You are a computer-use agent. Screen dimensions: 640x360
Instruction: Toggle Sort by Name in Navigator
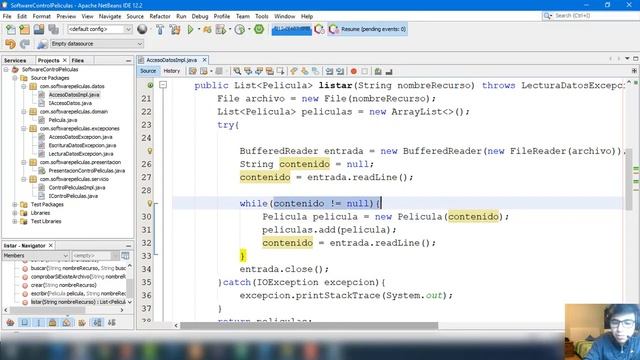pyautogui.click(x=97, y=323)
